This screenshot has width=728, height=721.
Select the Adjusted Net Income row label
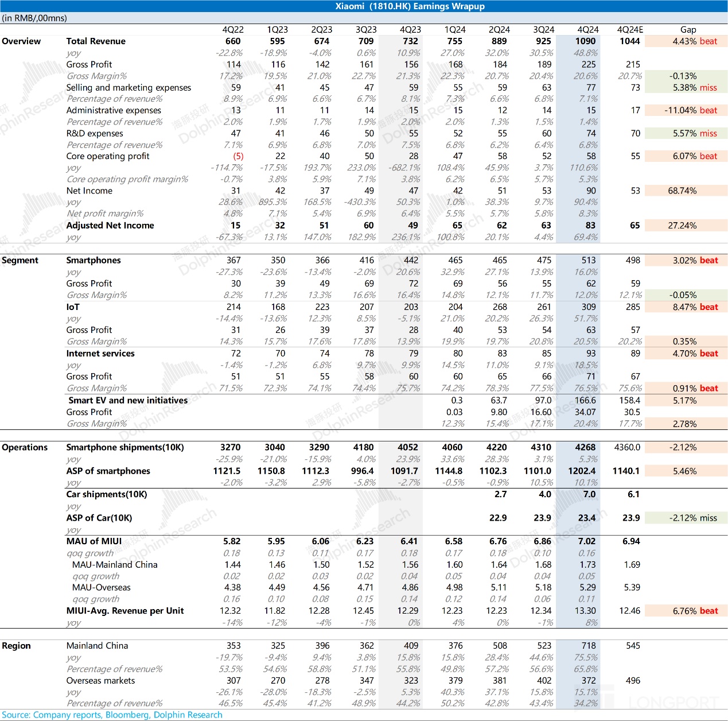coord(110,226)
